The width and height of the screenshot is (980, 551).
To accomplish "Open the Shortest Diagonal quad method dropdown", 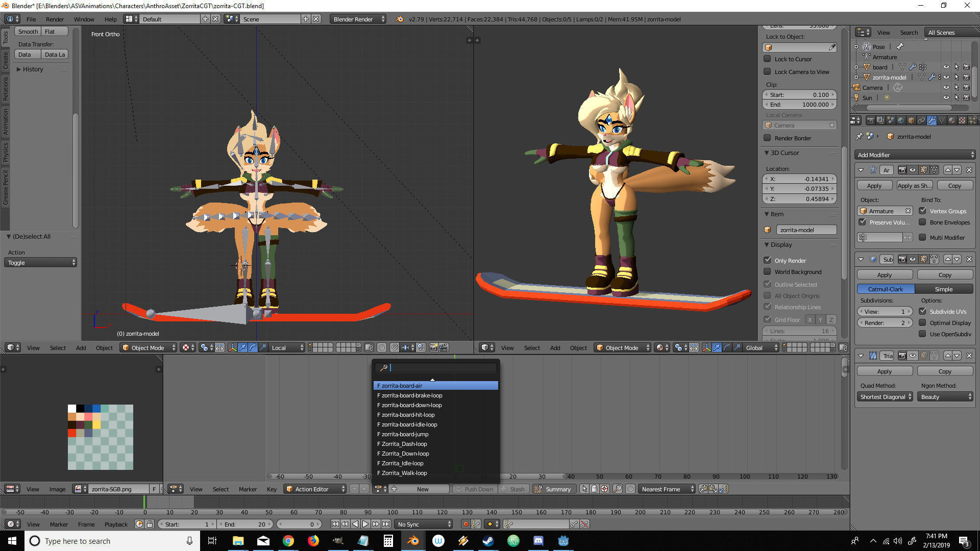I will 886,396.
